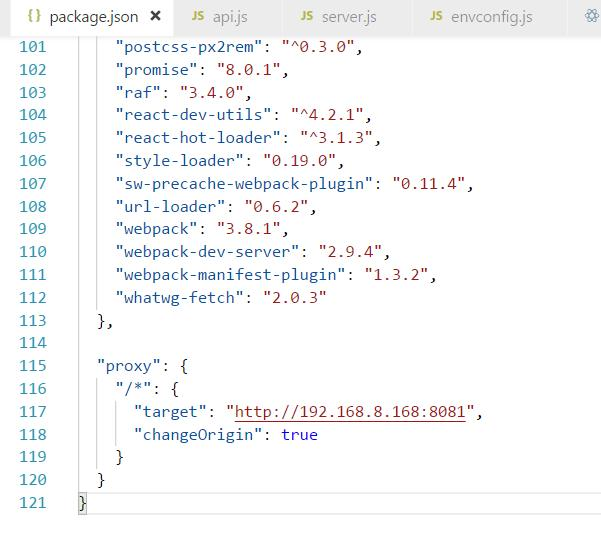Click the "3.4.0" version value
601x540 pixels.
coord(212,93)
